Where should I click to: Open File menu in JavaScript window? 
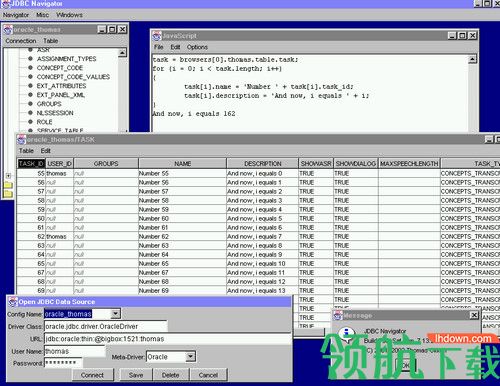point(159,47)
